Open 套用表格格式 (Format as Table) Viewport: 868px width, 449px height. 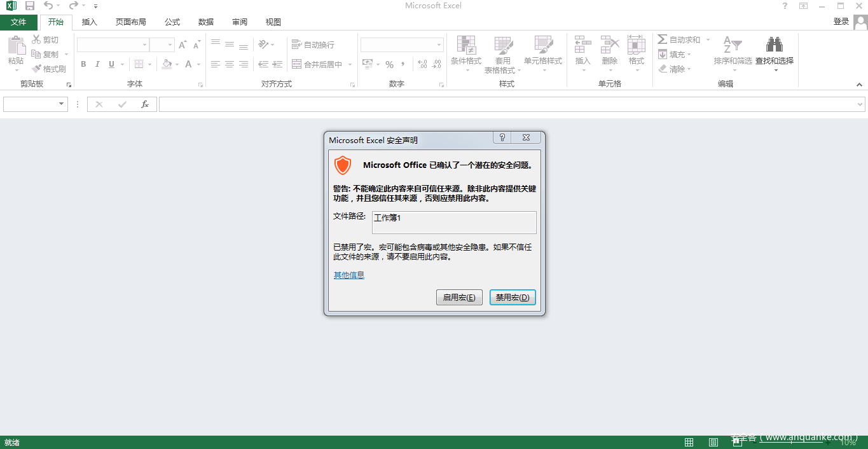502,54
